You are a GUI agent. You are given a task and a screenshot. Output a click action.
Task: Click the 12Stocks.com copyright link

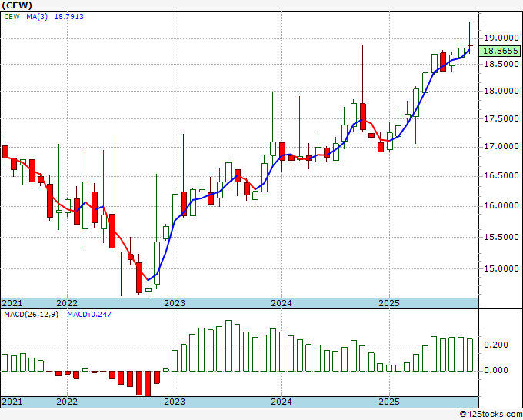tap(491, 415)
